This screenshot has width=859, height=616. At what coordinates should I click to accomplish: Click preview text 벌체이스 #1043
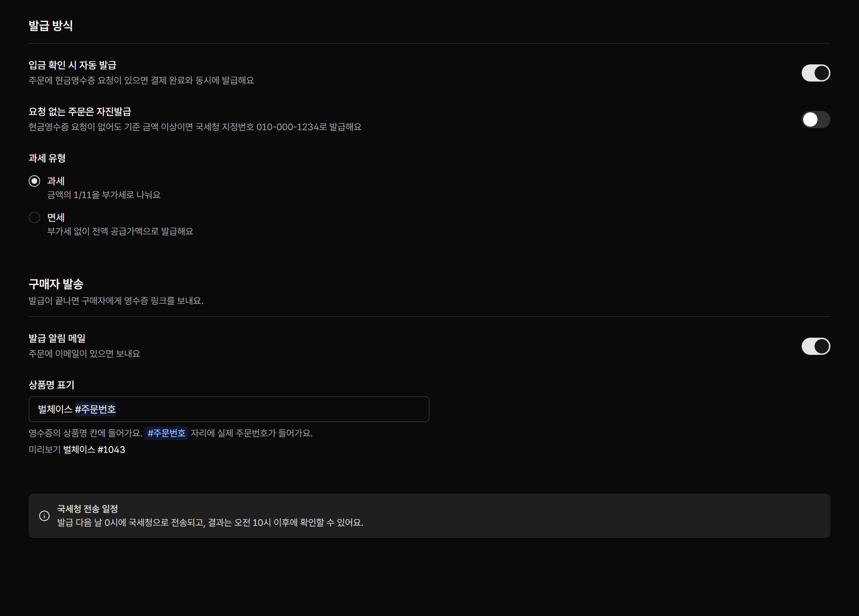(x=94, y=449)
